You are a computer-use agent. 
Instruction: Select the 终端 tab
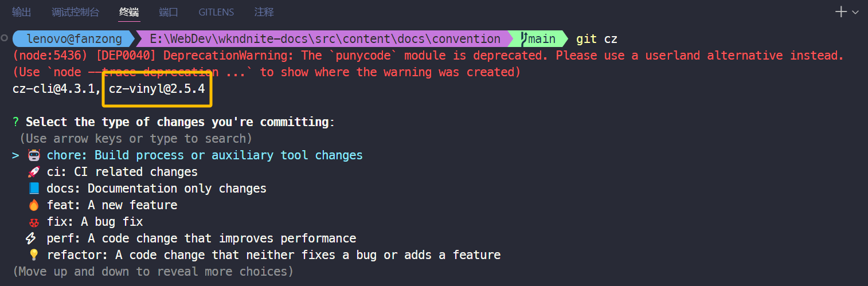(x=129, y=12)
